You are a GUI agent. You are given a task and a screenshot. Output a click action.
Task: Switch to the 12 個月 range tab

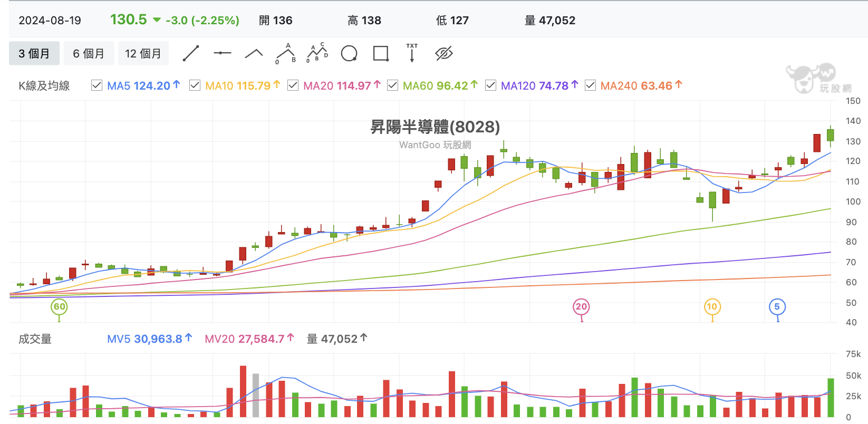143,53
